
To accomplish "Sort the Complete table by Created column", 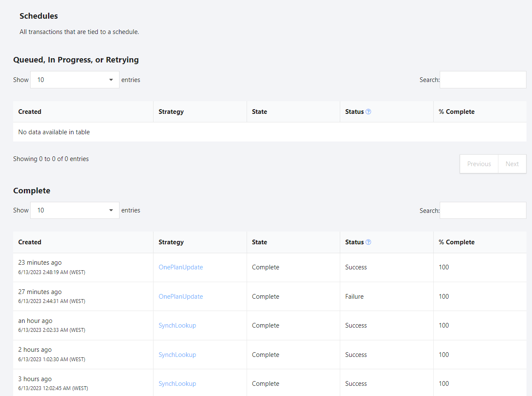I will (x=29, y=242).
